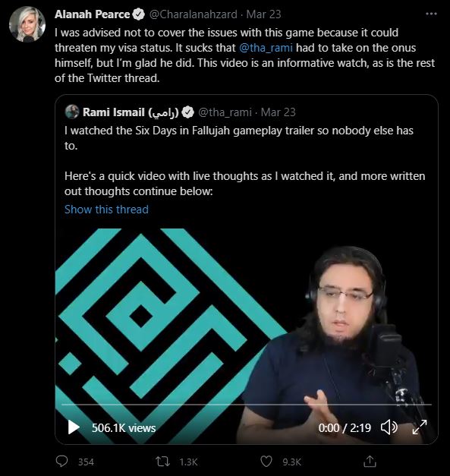Open the Mar 23 timestamp of main tweet
This screenshot has width=450, height=476.
263,14
